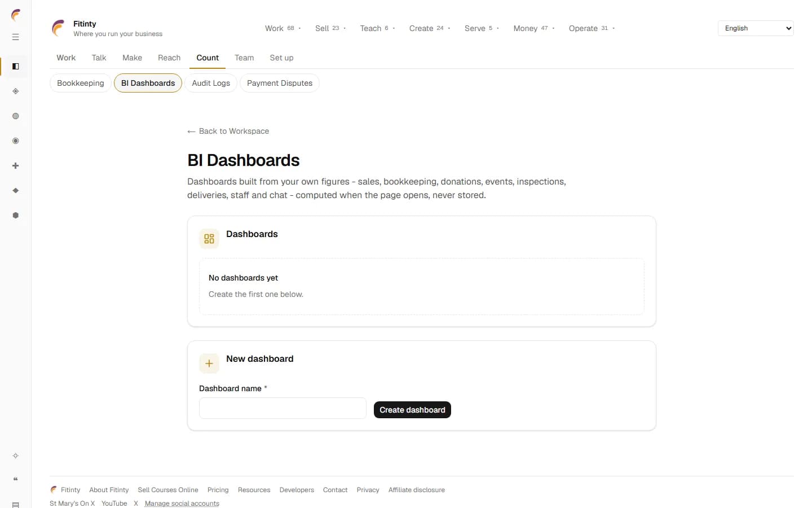This screenshot has width=812, height=508.
Task: Click the Dashboard name input field
Action: point(283,408)
